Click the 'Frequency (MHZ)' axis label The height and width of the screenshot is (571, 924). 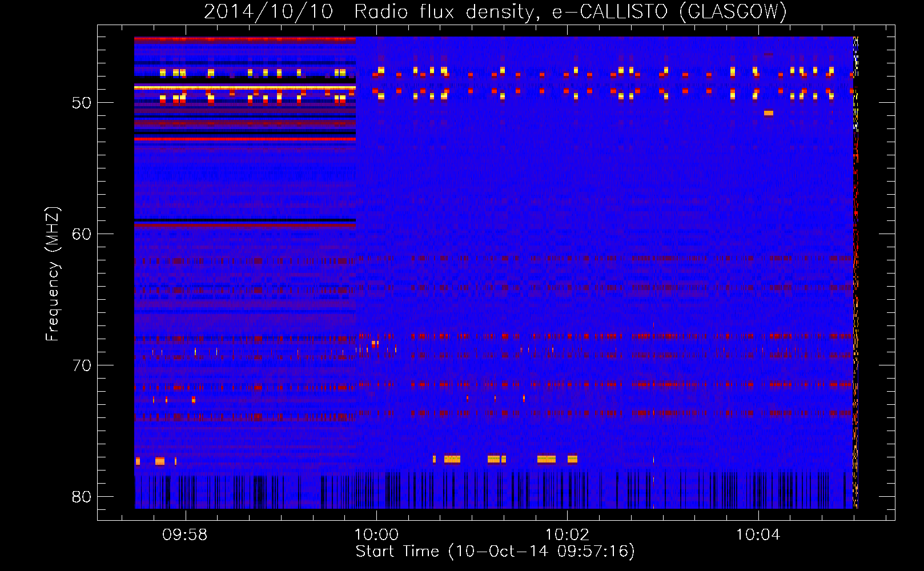pyautogui.click(x=53, y=274)
